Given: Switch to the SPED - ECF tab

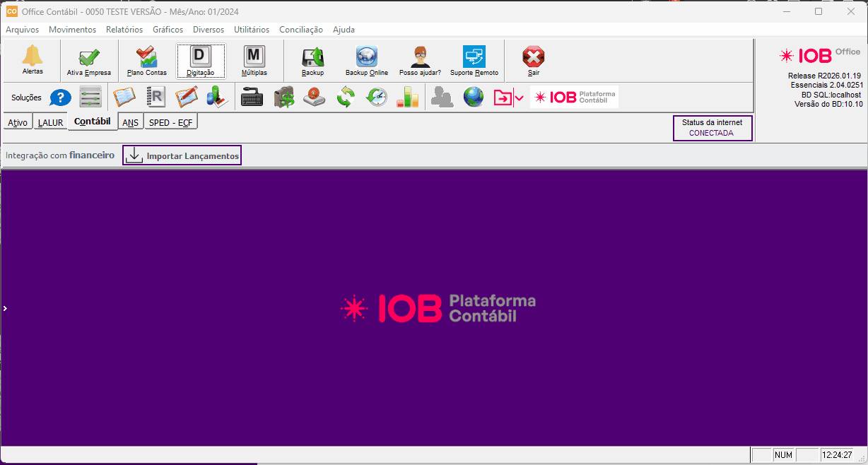Looking at the screenshot, I should click(x=170, y=122).
